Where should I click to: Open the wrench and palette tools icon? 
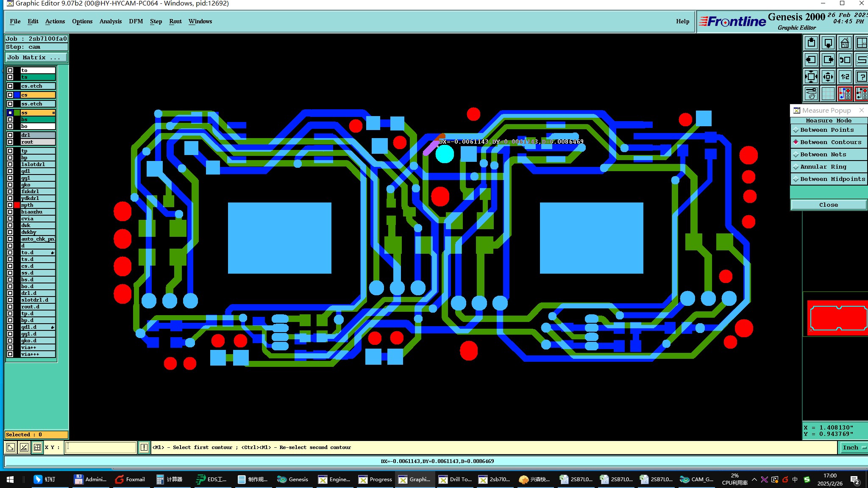811,94
